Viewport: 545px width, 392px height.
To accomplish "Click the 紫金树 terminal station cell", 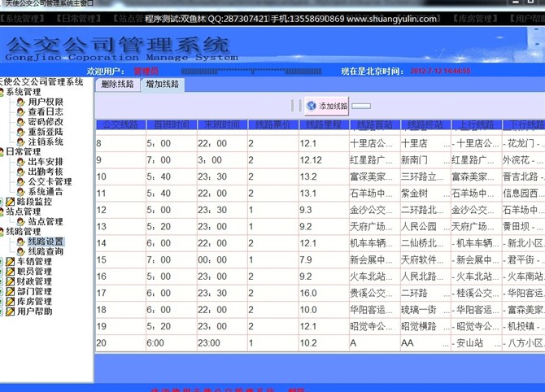I will [425, 194].
